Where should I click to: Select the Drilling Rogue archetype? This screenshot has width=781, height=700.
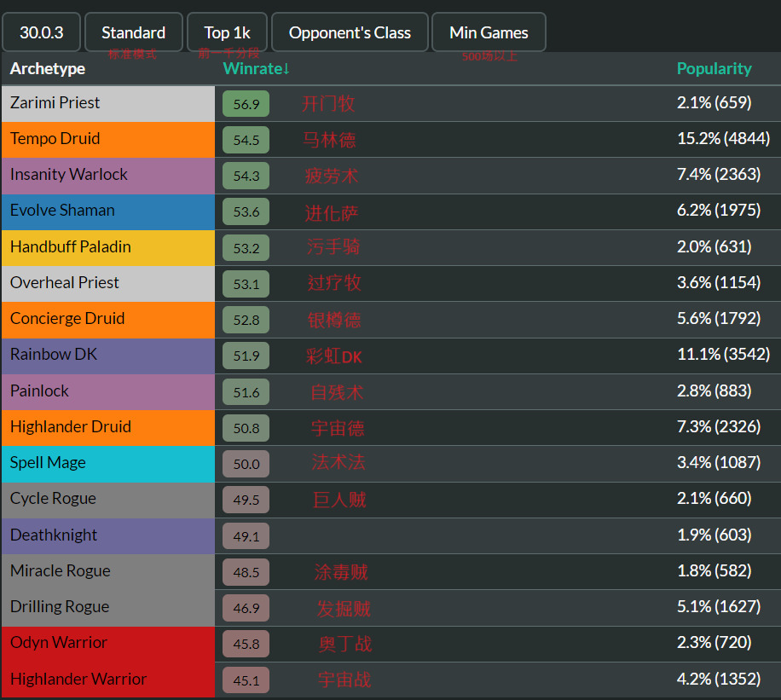pyautogui.click(x=108, y=608)
